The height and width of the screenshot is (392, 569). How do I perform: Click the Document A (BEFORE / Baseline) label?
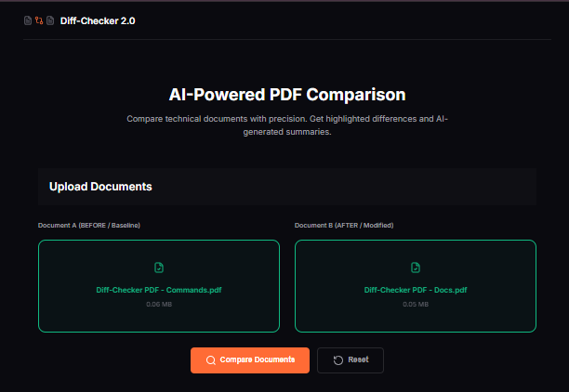(x=89, y=226)
